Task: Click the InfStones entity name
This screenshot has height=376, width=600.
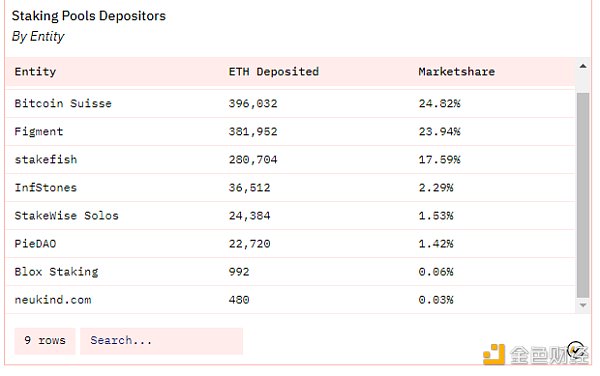Action: [x=46, y=188]
